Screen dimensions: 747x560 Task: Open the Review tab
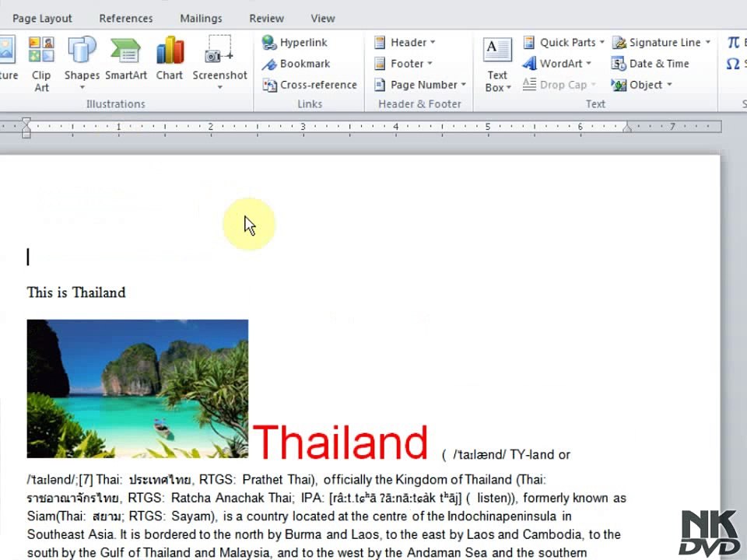click(x=266, y=19)
